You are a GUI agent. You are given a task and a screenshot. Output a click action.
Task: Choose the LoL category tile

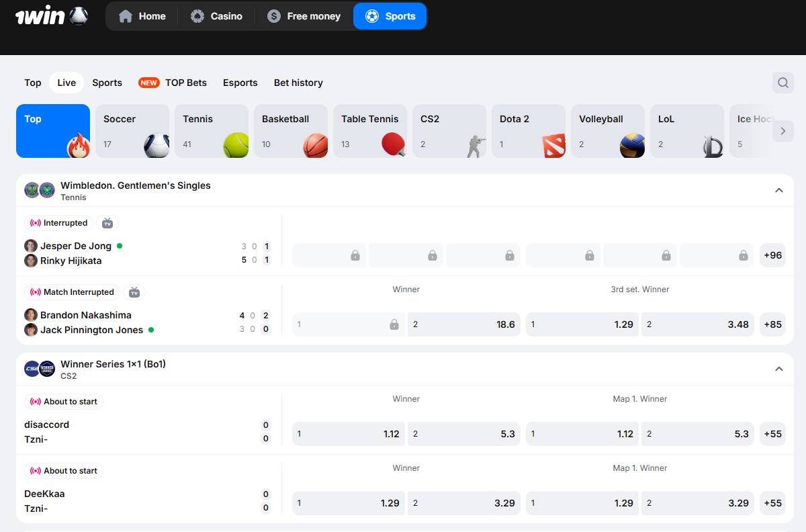[x=687, y=131]
